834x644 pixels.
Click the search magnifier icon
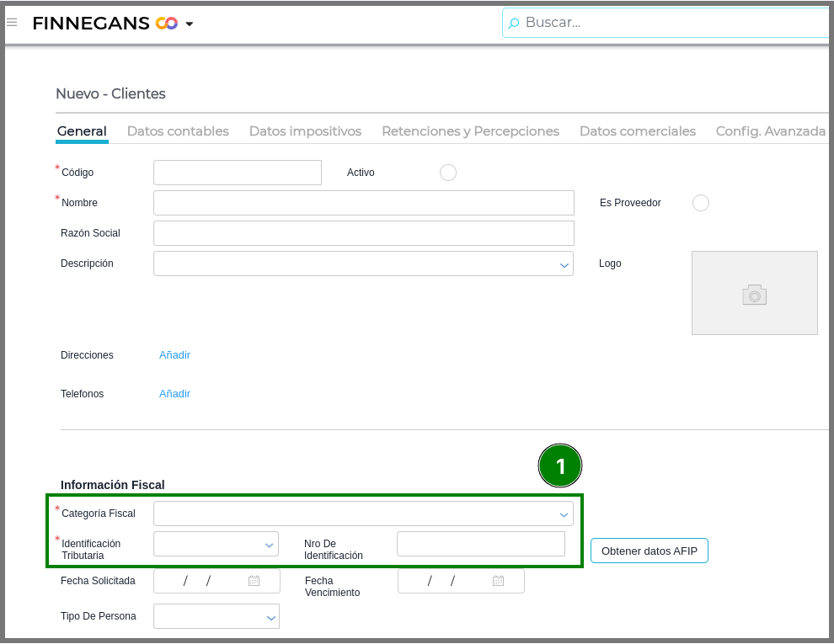514,24
